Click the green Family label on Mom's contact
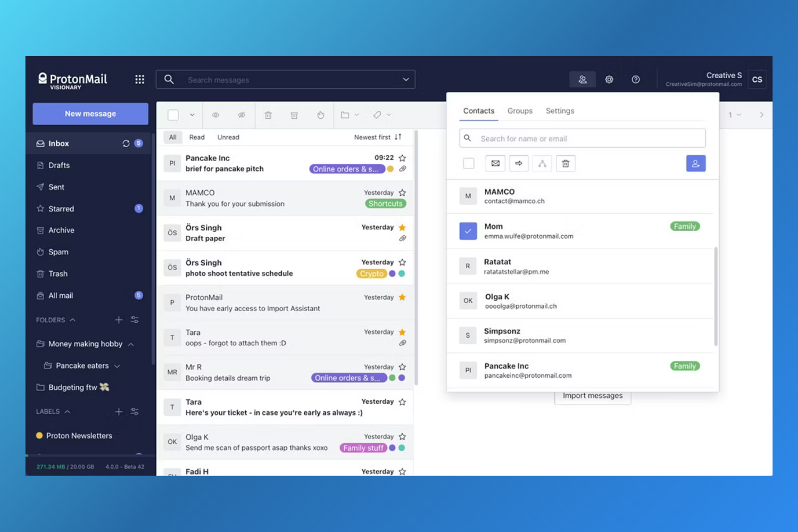798x532 pixels. coord(685,226)
